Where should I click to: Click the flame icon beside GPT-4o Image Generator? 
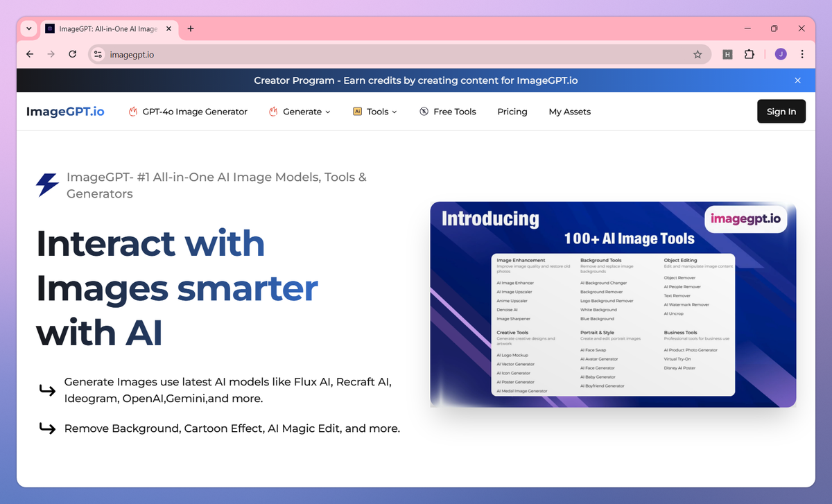coord(133,112)
